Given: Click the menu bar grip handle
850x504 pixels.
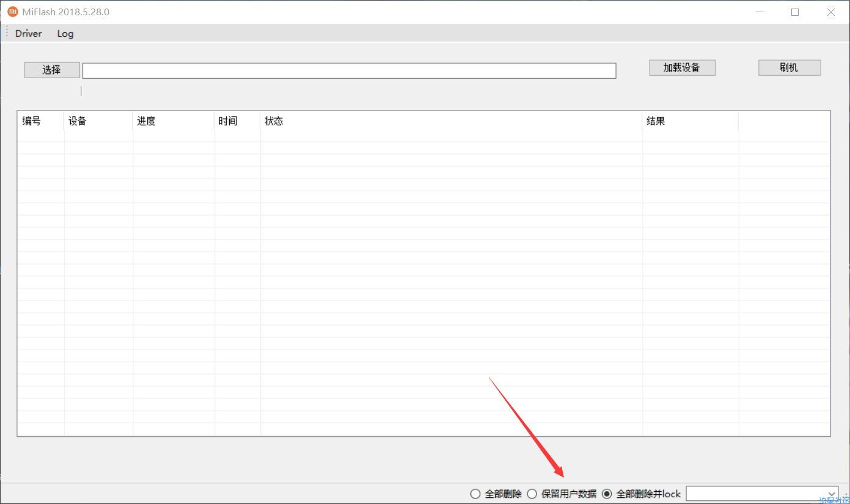Looking at the screenshot, I should click(7, 33).
